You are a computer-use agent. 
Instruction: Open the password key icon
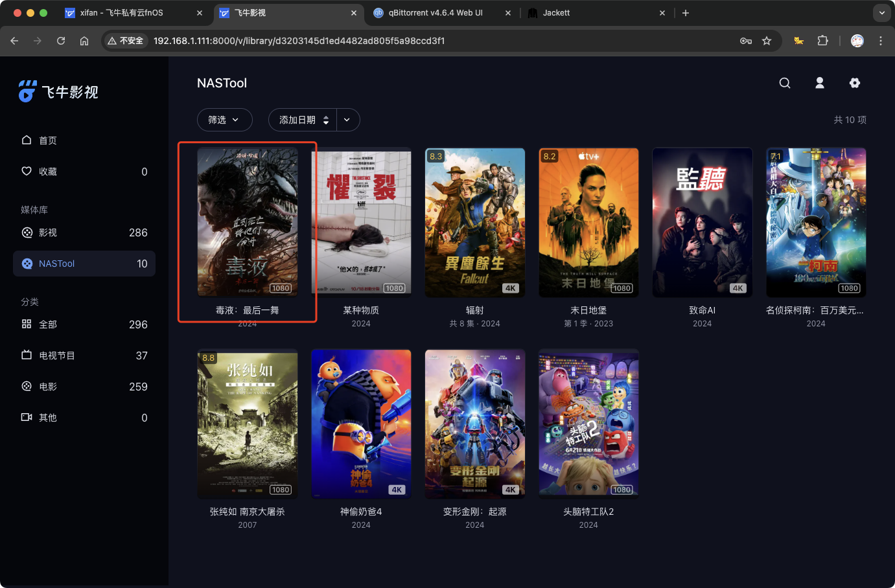[x=746, y=41]
